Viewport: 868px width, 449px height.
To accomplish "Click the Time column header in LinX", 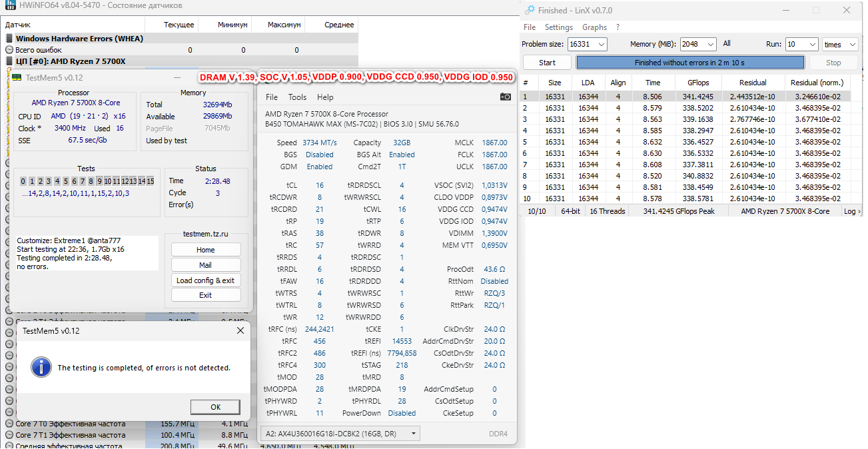I will click(x=653, y=83).
